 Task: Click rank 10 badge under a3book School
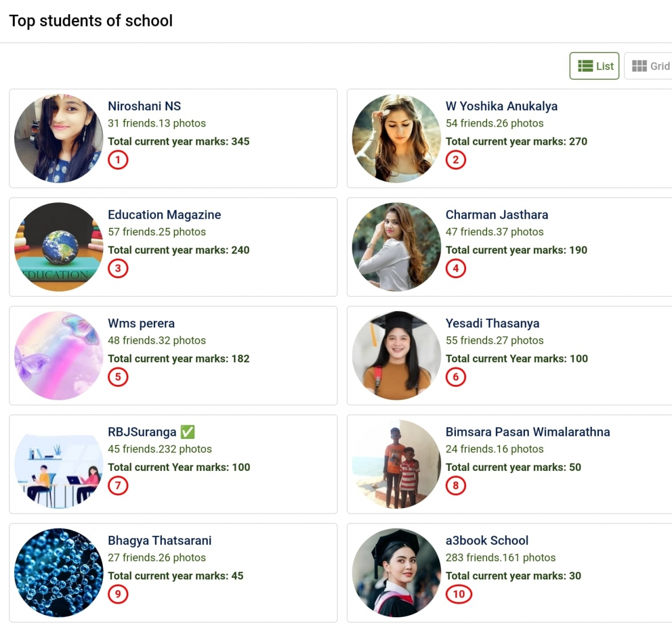459,594
